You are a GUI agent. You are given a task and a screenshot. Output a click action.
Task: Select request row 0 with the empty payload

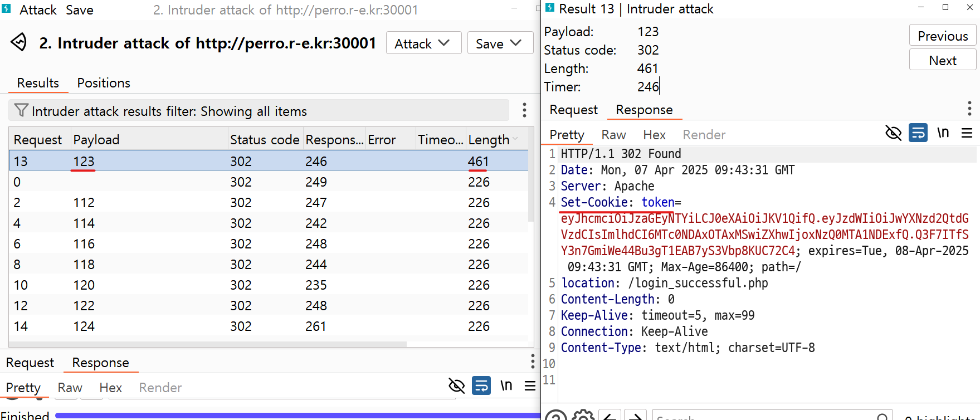269,182
